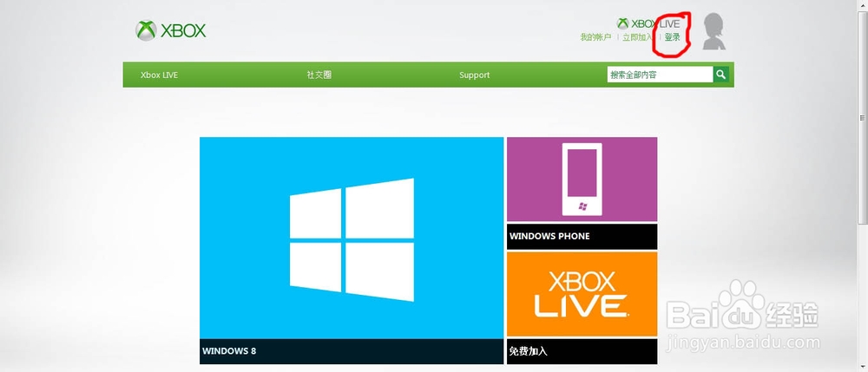Open the Support navigation menu item
Screen dimensions: 868x372
coord(475,75)
